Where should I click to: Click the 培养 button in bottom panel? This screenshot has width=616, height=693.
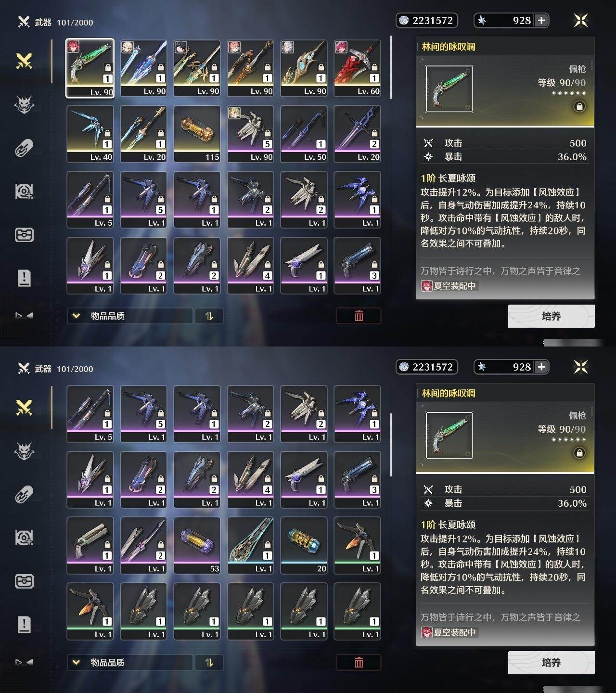[551, 663]
